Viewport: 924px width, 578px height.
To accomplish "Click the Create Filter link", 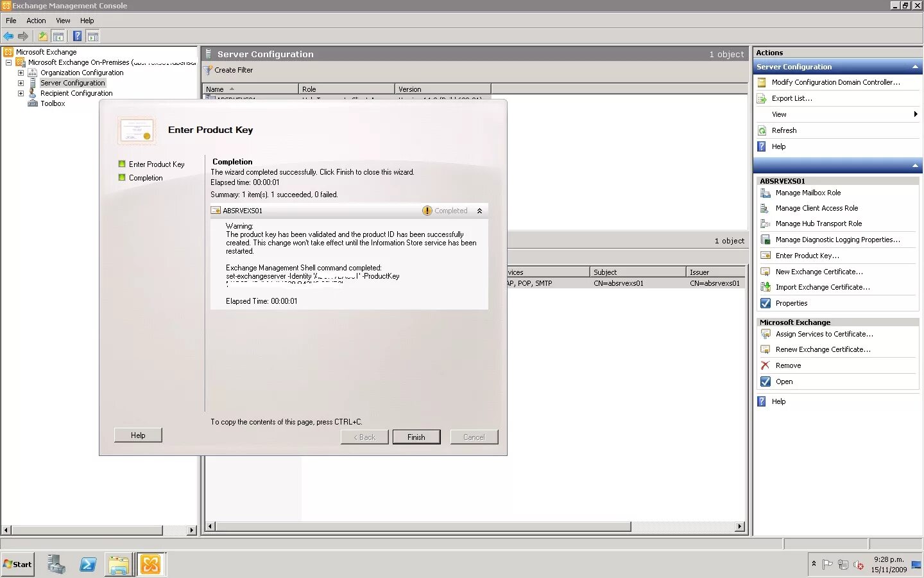I will [x=234, y=70].
